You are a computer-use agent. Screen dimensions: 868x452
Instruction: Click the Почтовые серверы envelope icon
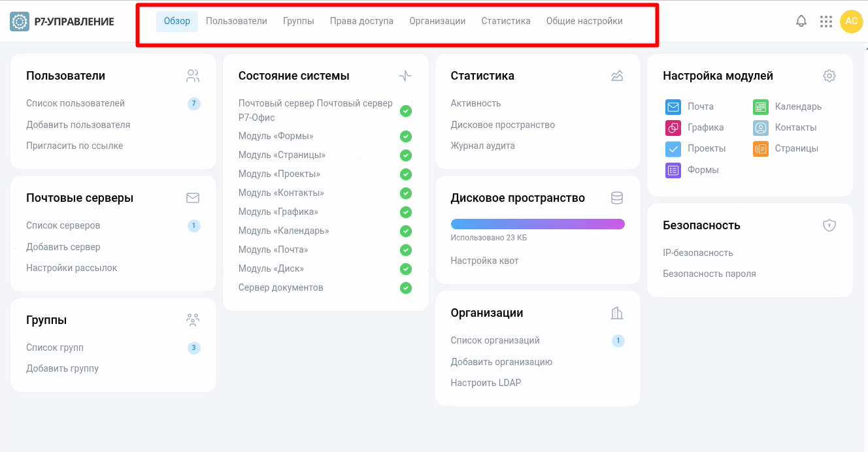coord(193,198)
